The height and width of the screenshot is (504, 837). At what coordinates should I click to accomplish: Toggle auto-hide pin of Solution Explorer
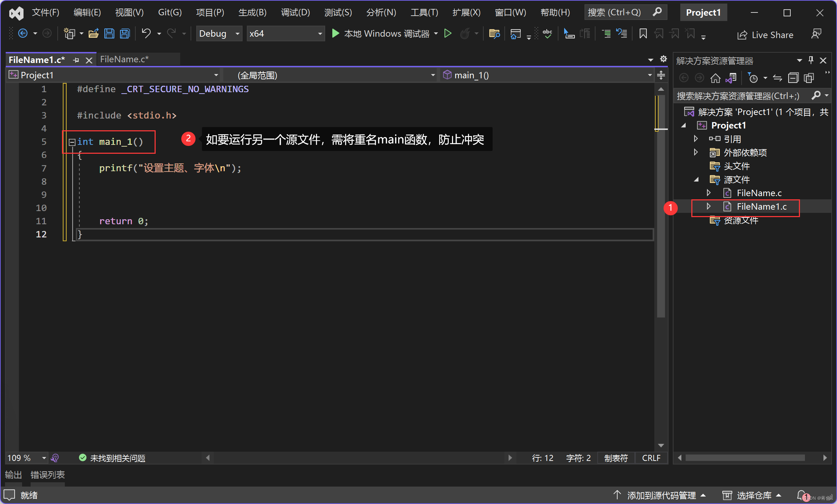coord(811,60)
